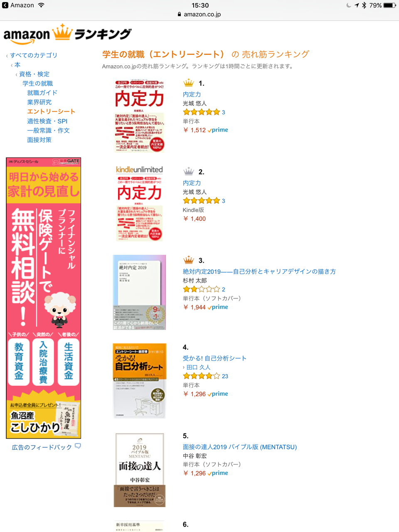This screenshot has height=532, width=399.
Task: Click the prime badge next to ￥1,512
Action: (218, 130)
